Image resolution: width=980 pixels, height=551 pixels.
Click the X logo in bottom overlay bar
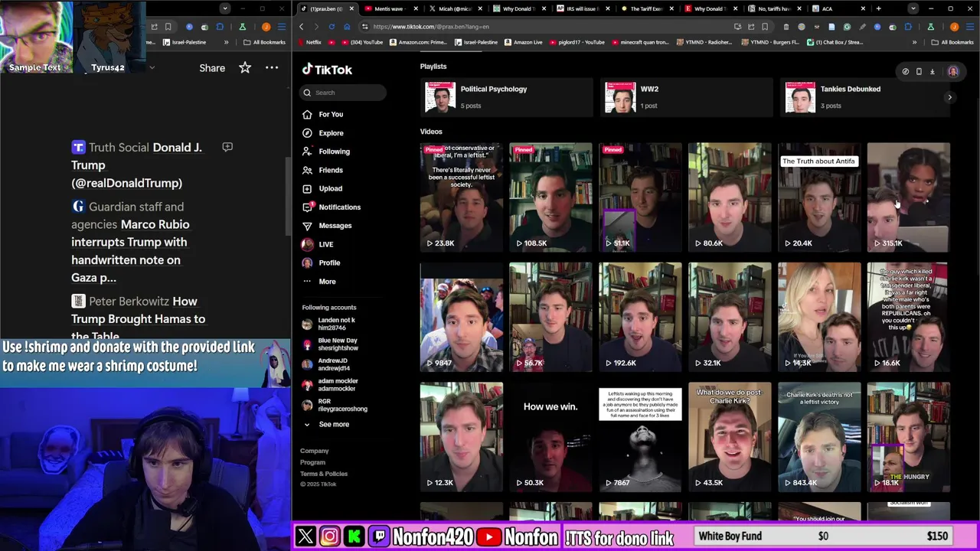point(305,536)
